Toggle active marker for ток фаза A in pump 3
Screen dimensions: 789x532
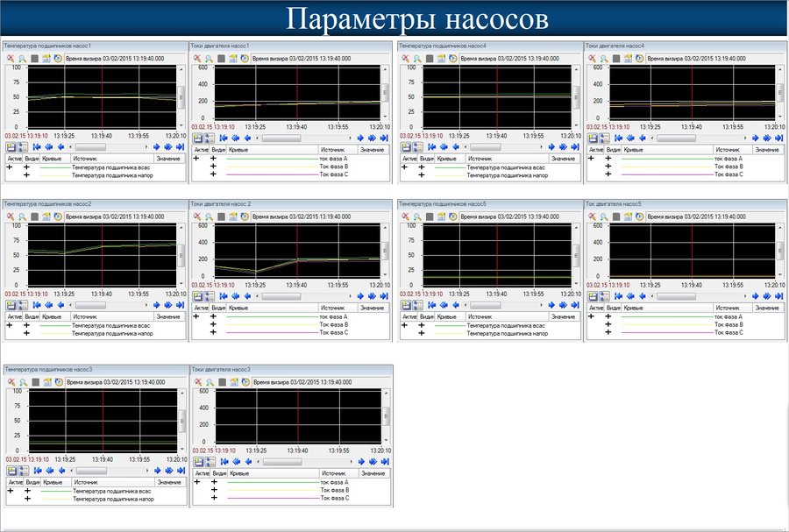click(197, 481)
